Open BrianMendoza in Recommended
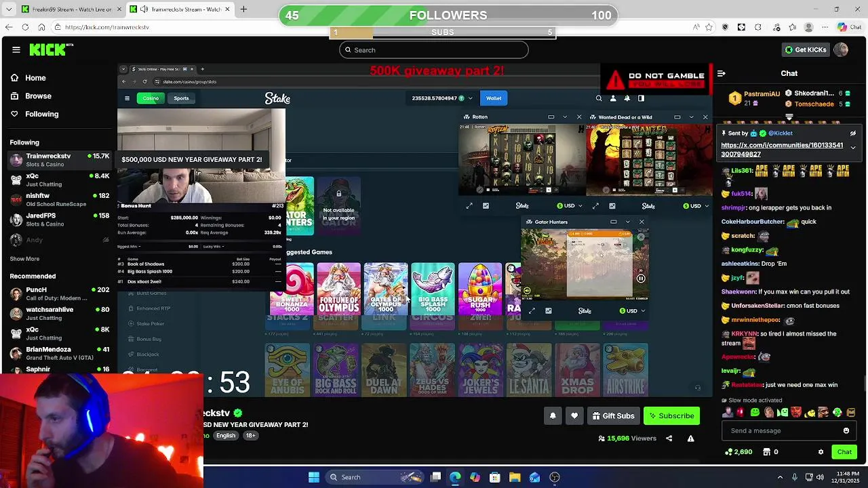 (x=59, y=353)
